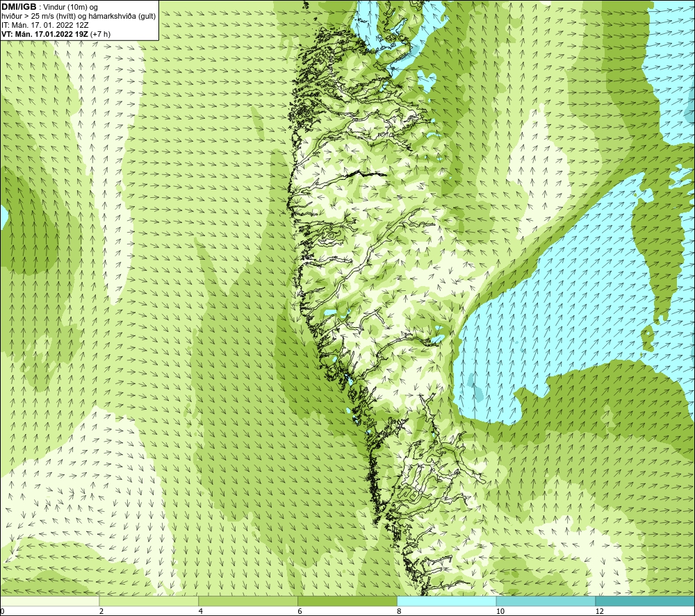
Task: Click the '8' scale label
Action: point(400,611)
